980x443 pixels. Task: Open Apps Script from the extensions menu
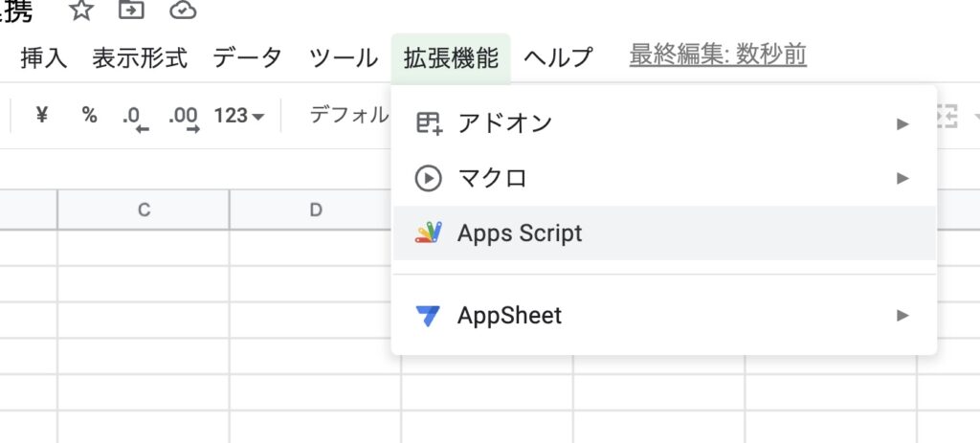point(520,233)
